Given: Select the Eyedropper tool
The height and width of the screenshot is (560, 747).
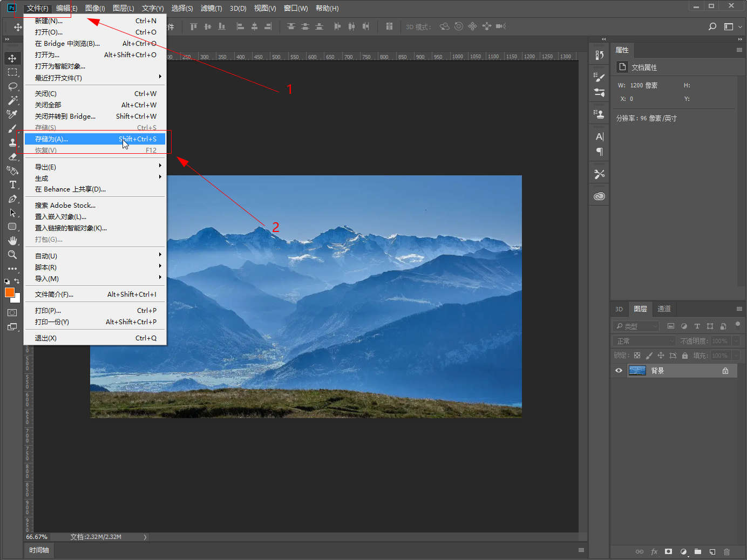Looking at the screenshot, I should pos(12,114).
